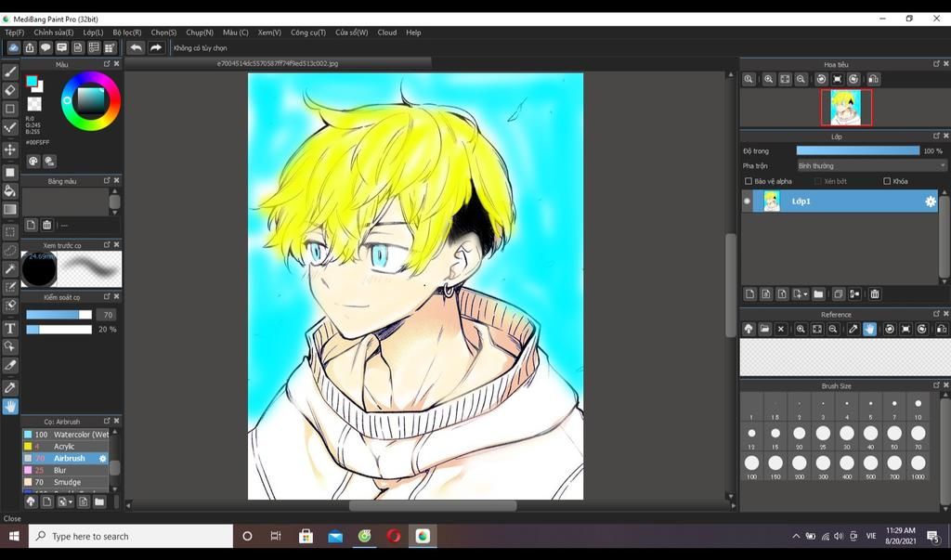The image size is (951, 560).
Task: Select the Move tool
Action: tap(10, 150)
